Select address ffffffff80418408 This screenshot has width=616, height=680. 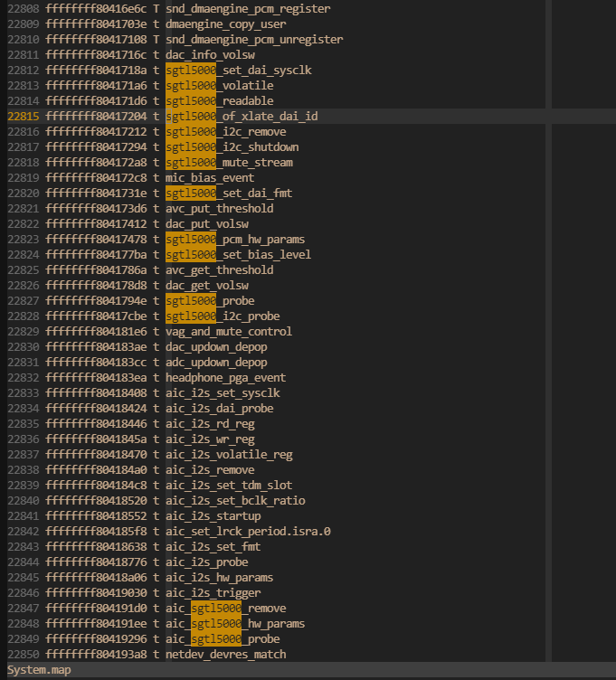click(96, 393)
